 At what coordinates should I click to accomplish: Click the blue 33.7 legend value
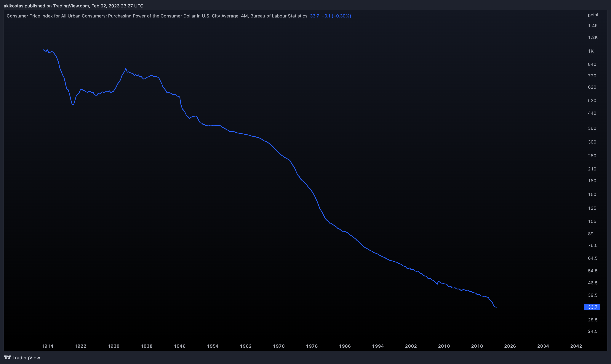click(x=314, y=16)
